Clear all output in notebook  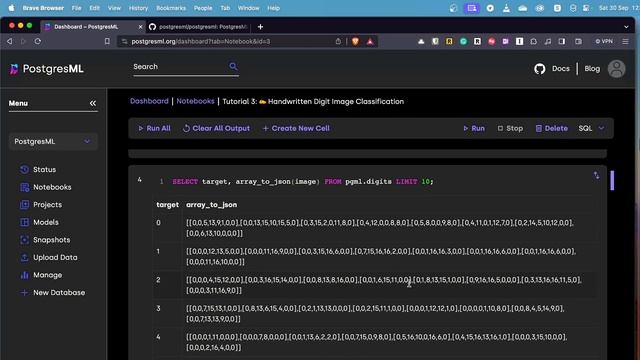(x=216, y=128)
